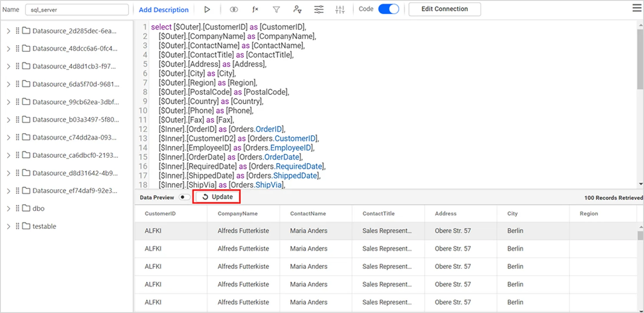
Task: Click the Address column header
Action: (x=461, y=214)
